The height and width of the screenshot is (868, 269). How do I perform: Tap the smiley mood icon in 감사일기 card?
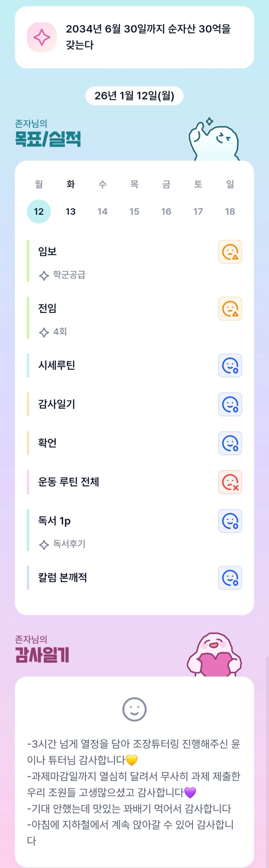[x=134, y=709]
